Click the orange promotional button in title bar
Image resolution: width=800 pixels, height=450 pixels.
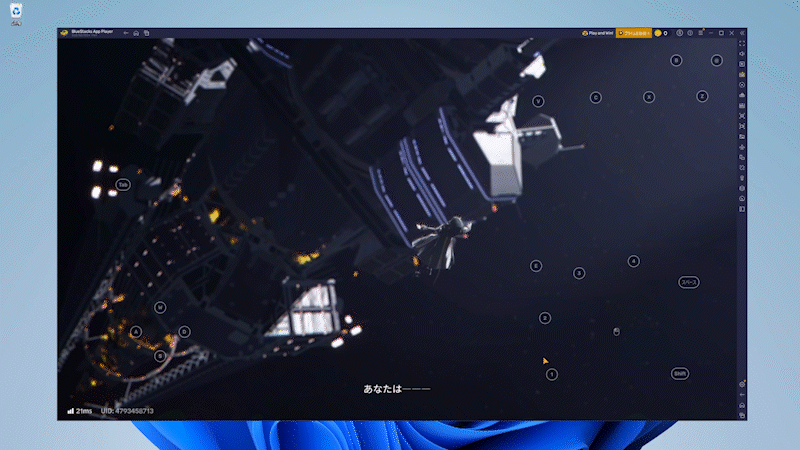click(633, 33)
